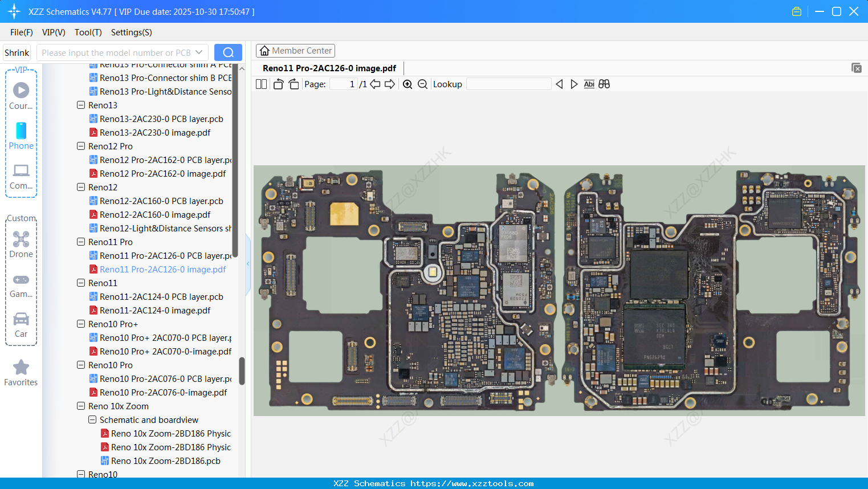Collapse the Reno 10x Zoom folder
This screenshot has width=868, height=489.
click(x=81, y=406)
